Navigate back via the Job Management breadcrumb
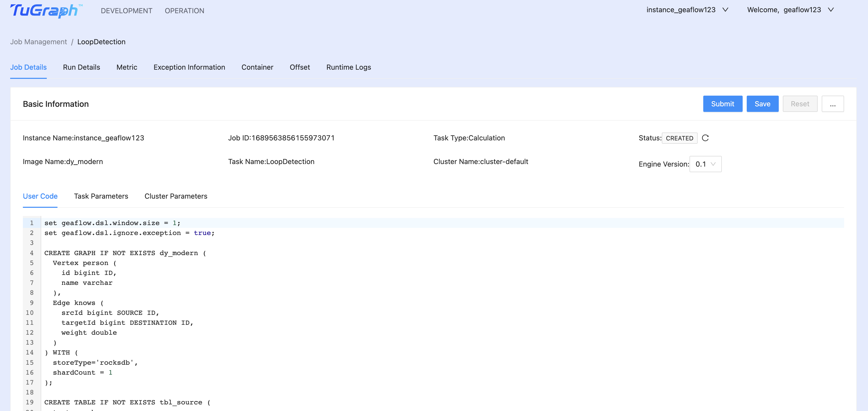The image size is (868, 411). click(38, 41)
